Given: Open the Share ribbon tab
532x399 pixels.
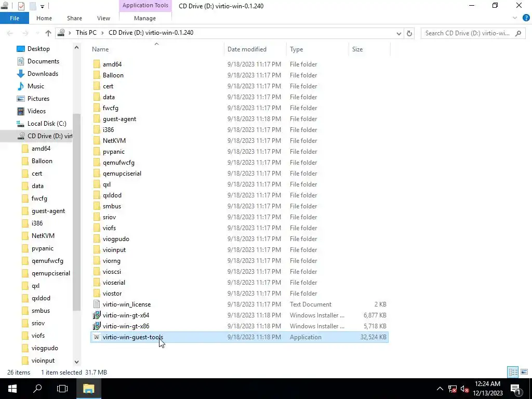Looking at the screenshot, I should click(74, 18).
